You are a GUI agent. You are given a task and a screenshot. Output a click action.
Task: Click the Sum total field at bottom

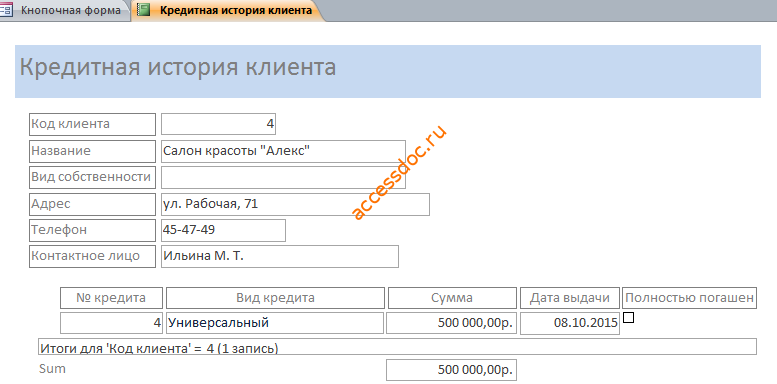pyautogui.click(x=451, y=370)
